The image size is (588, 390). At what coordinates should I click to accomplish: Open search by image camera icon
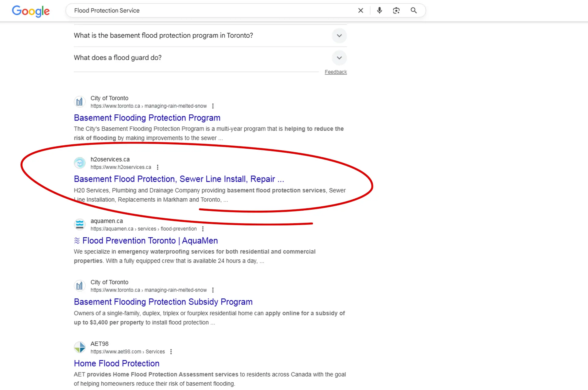[x=396, y=10]
